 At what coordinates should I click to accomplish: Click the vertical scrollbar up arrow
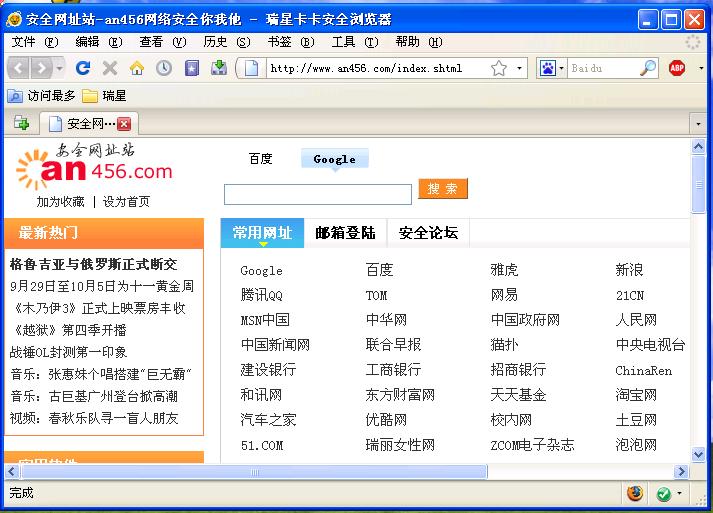click(698, 146)
